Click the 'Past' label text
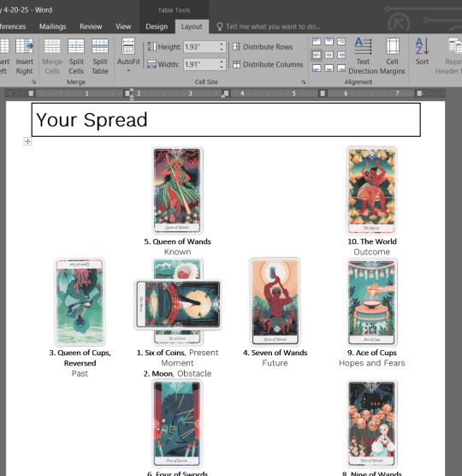462x476 pixels. (80, 374)
